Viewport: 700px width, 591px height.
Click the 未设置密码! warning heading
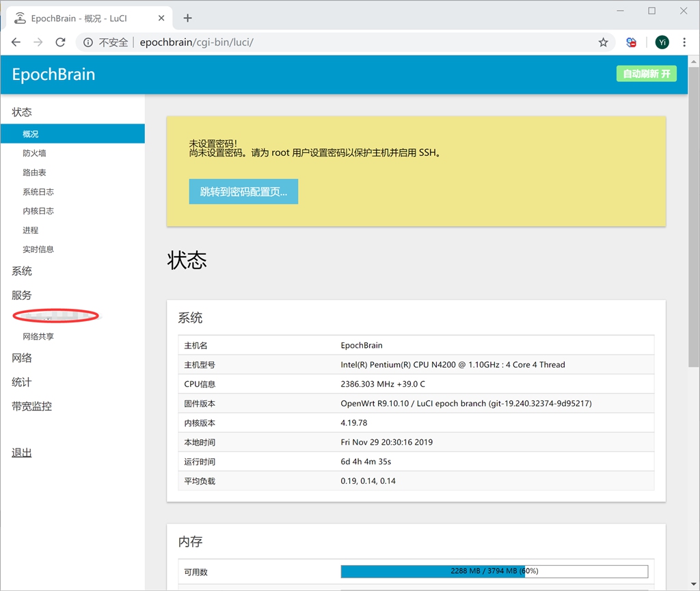[213, 143]
